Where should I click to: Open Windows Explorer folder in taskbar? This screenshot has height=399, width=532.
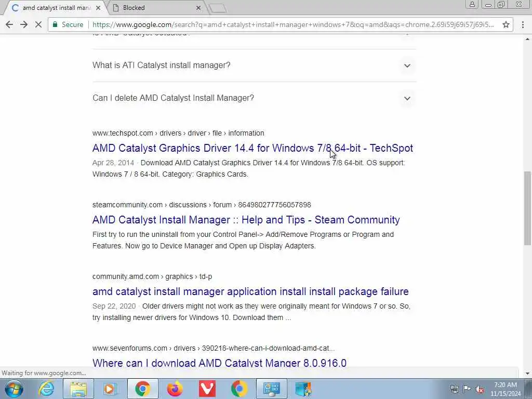tap(78, 389)
